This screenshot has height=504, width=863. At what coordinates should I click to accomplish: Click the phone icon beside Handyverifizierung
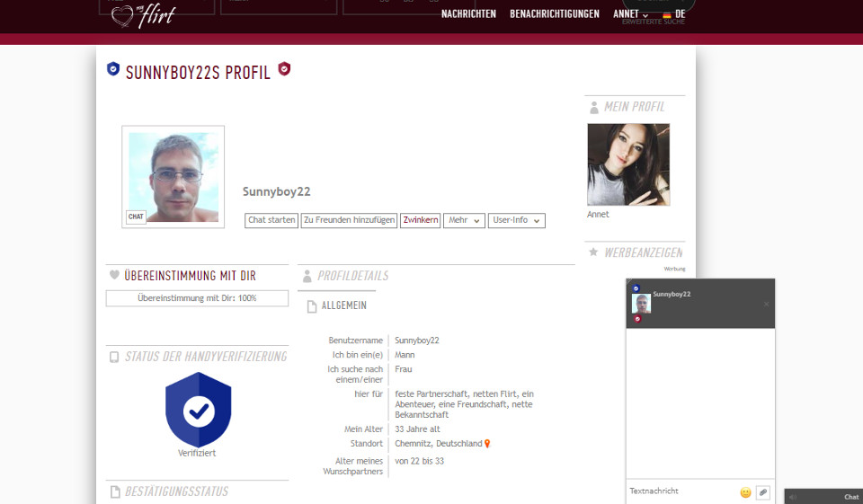point(114,357)
